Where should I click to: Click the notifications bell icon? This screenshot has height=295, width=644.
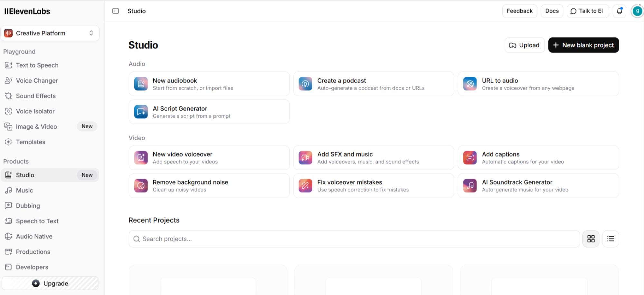619,11
